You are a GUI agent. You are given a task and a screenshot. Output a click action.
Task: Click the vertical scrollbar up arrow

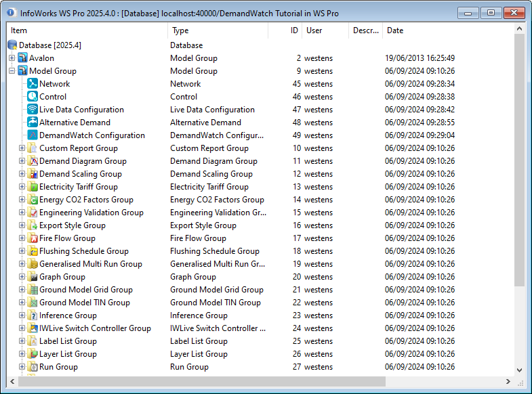coord(519,29)
